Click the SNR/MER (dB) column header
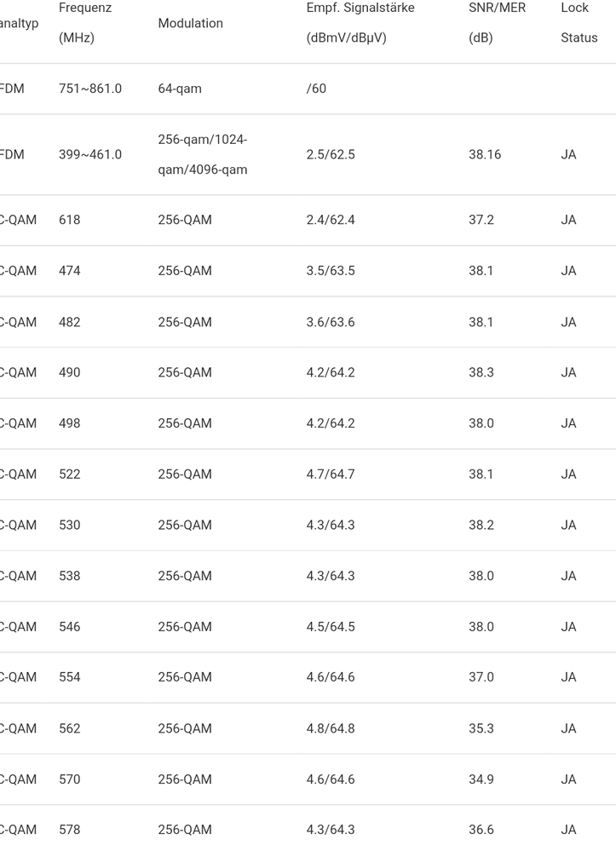The width and height of the screenshot is (616, 851). [497, 23]
